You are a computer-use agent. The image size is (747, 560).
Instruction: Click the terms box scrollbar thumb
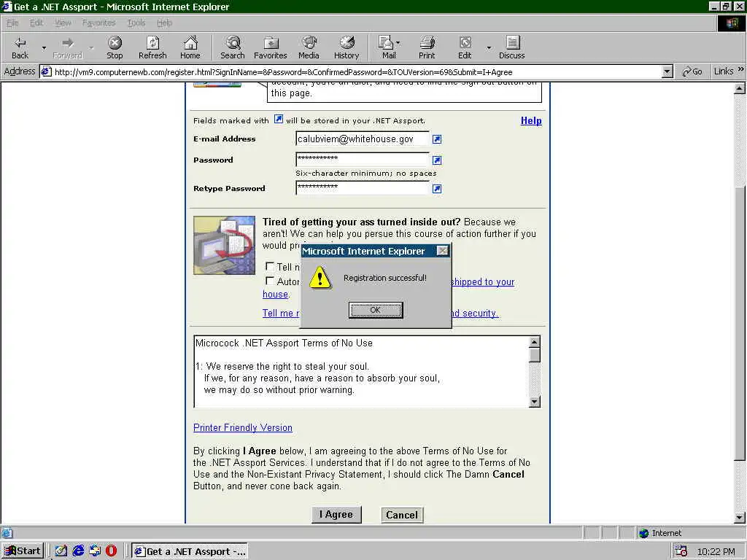click(x=535, y=355)
